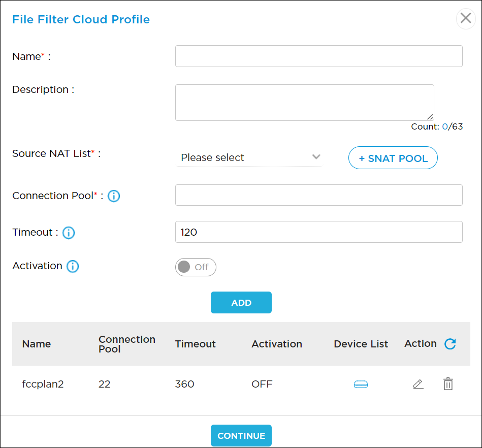Viewport: 482px width, 448px height.
Task: Click the Timeout field showing 120
Action: click(319, 232)
